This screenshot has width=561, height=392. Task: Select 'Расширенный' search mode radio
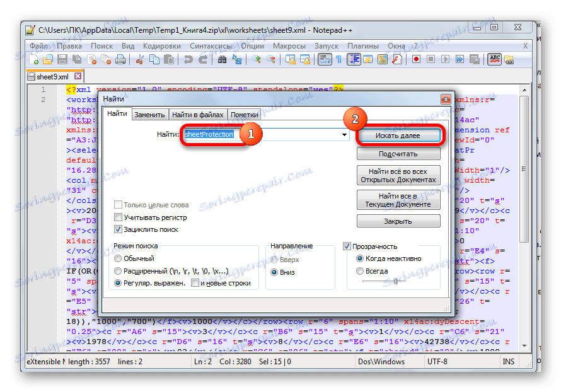pyautogui.click(x=118, y=271)
